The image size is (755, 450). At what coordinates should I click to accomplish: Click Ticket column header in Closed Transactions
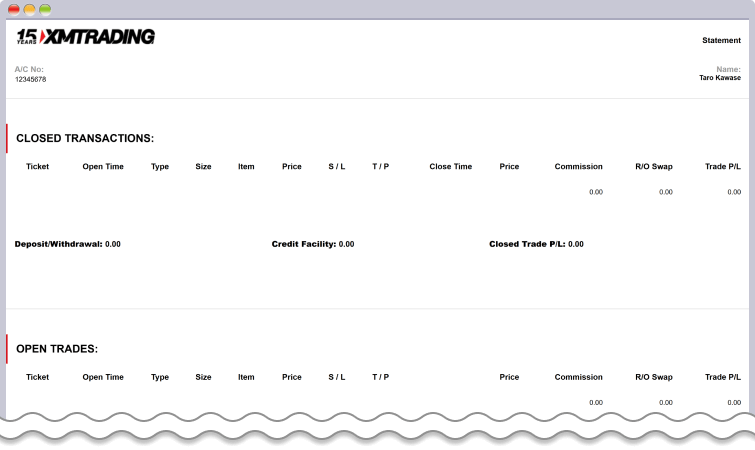pyautogui.click(x=37, y=167)
